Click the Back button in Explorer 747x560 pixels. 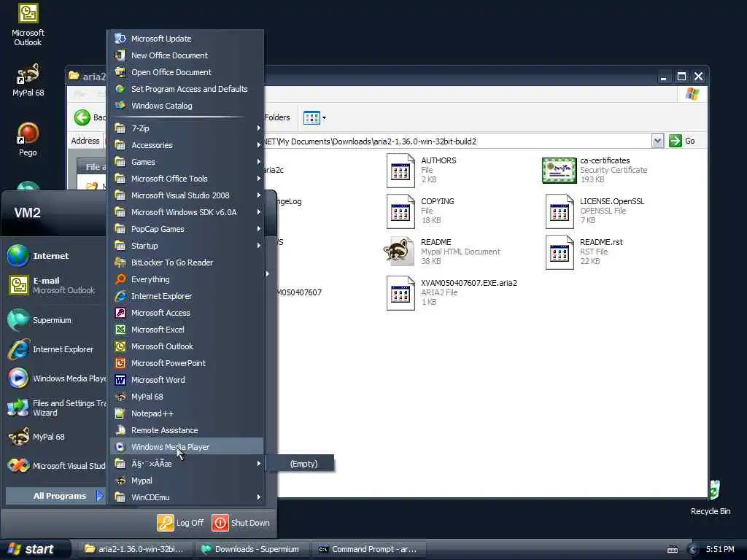click(90, 117)
